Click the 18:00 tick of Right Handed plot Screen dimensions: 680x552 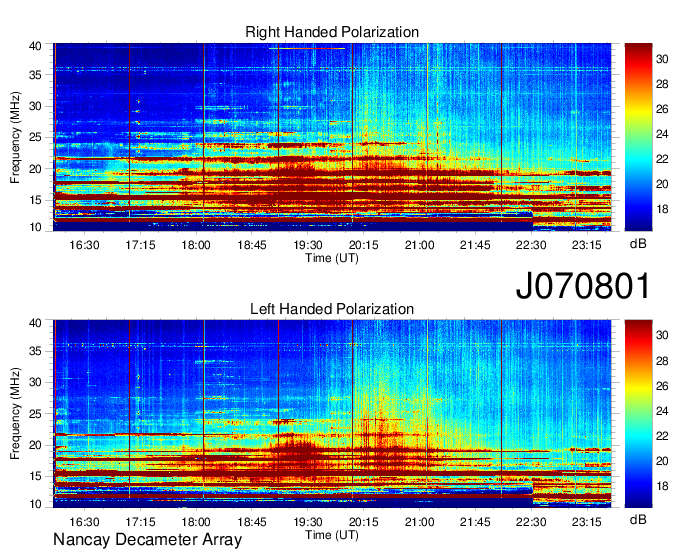click(196, 245)
